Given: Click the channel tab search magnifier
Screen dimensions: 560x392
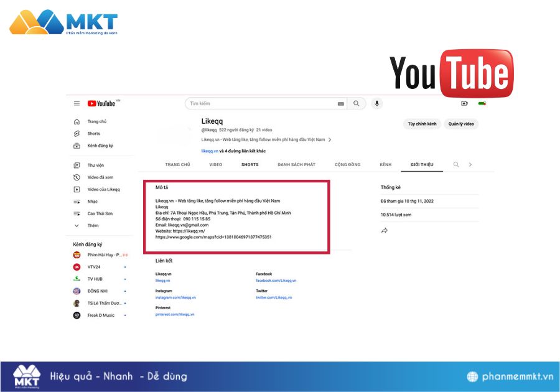Looking at the screenshot, I should click(x=456, y=164).
